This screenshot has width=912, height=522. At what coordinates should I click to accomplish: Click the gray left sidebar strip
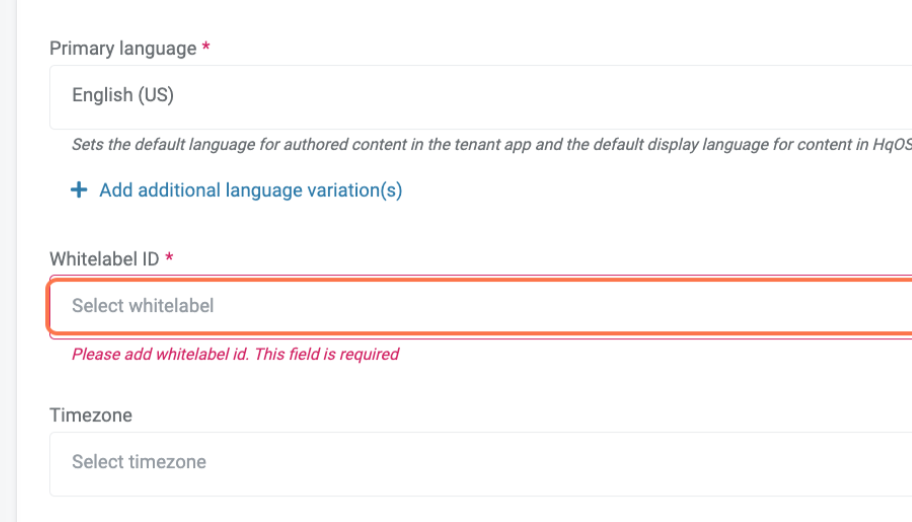(x=8, y=260)
